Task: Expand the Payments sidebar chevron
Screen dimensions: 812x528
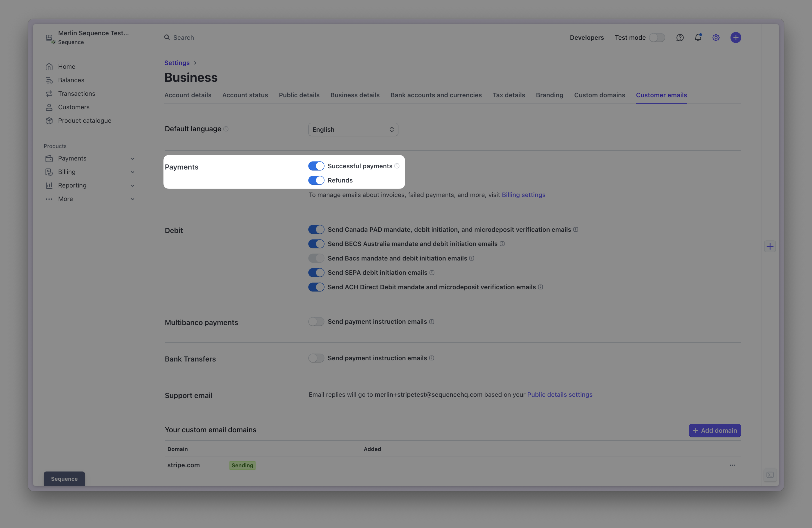Action: [132, 158]
